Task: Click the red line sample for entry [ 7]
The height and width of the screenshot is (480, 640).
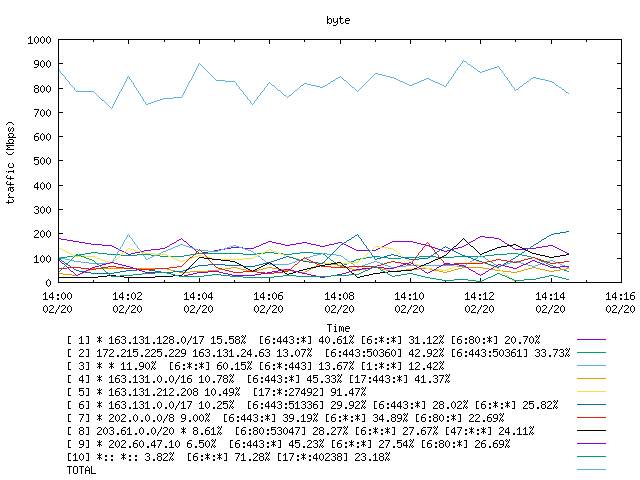Action: [x=591, y=418]
